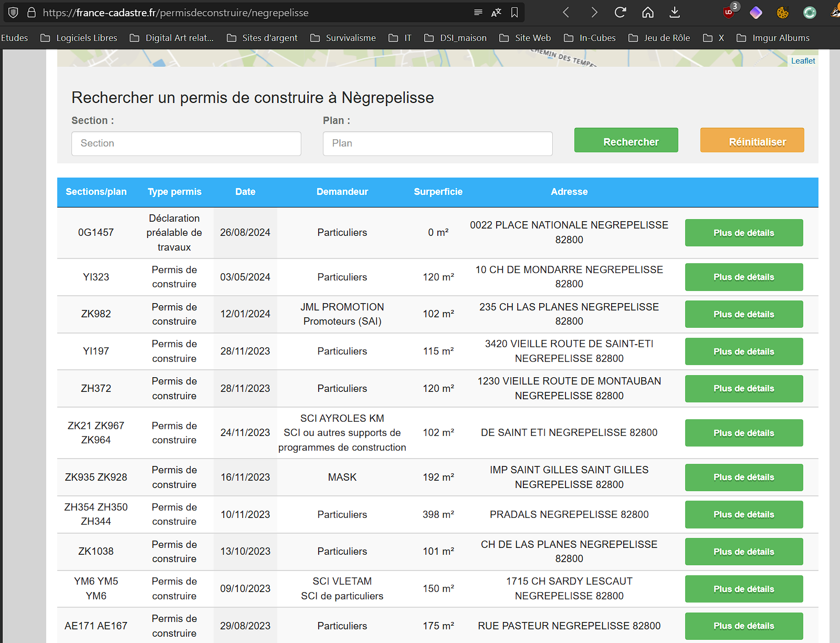Open the uBlock Origin extension icon
This screenshot has height=643, width=840.
pos(729,13)
